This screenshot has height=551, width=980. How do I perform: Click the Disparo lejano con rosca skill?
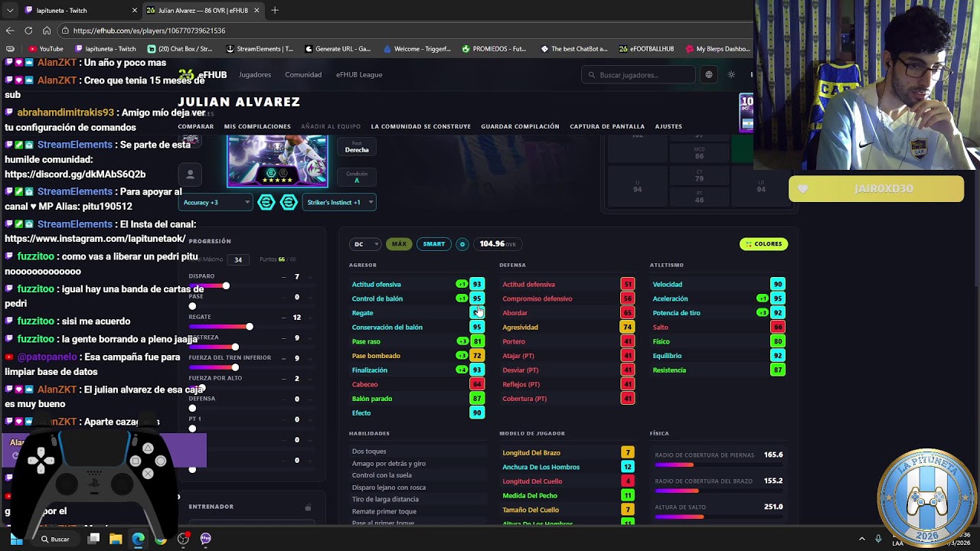(389, 487)
